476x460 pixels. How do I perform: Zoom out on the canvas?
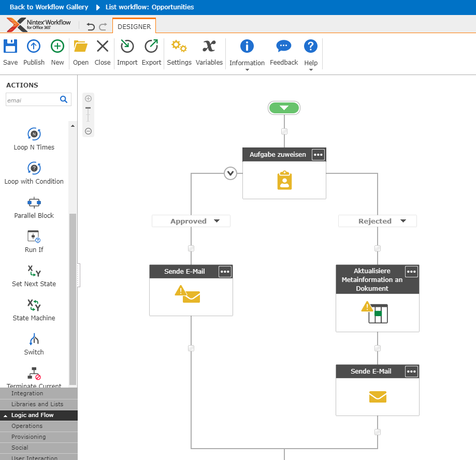click(x=89, y=131)
